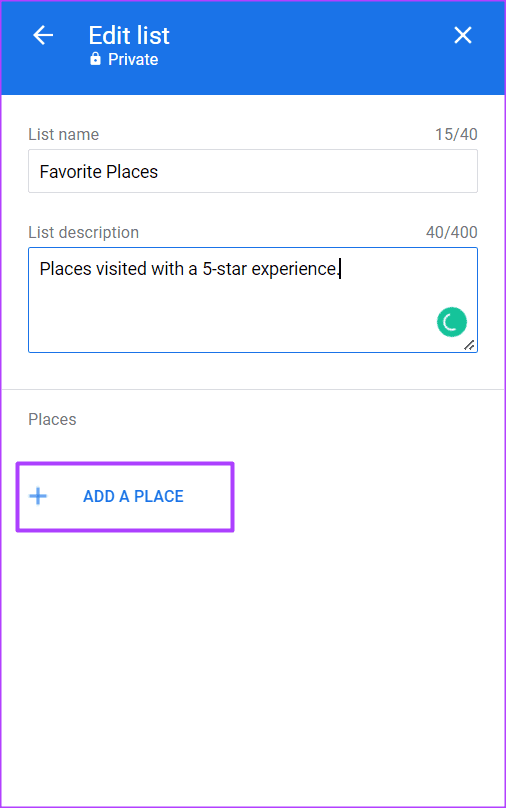The height and width of the screenshot is (808, 506).
Task: Click the description box resize handle
Action: point(469,345)
